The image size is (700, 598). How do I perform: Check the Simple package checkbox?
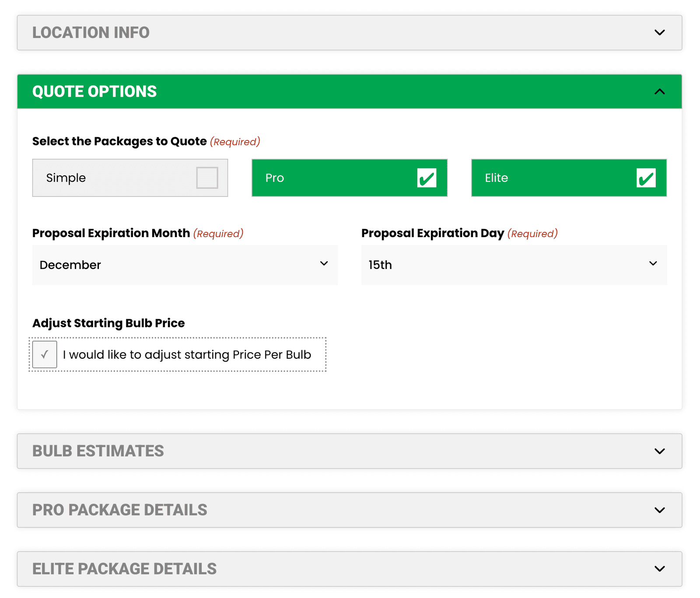point(207,178)
